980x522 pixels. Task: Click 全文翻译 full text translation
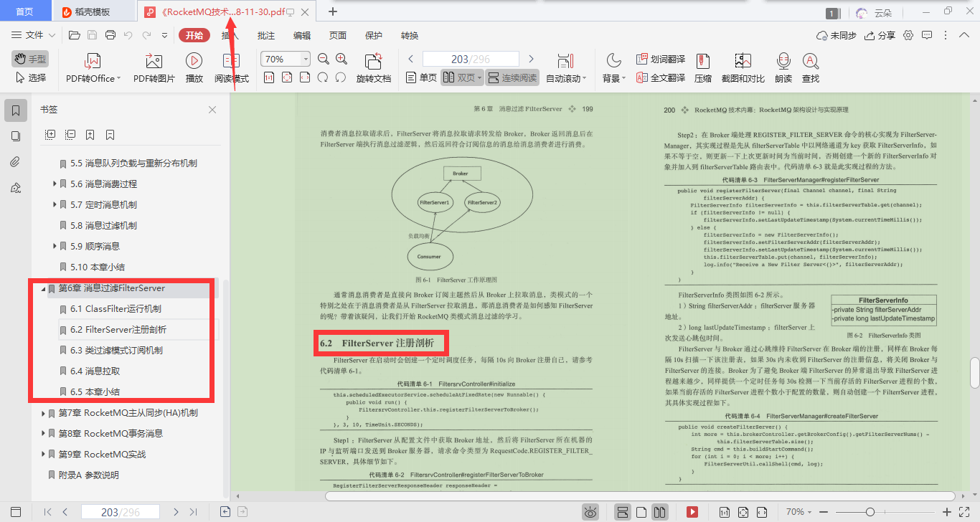(660, 77)
